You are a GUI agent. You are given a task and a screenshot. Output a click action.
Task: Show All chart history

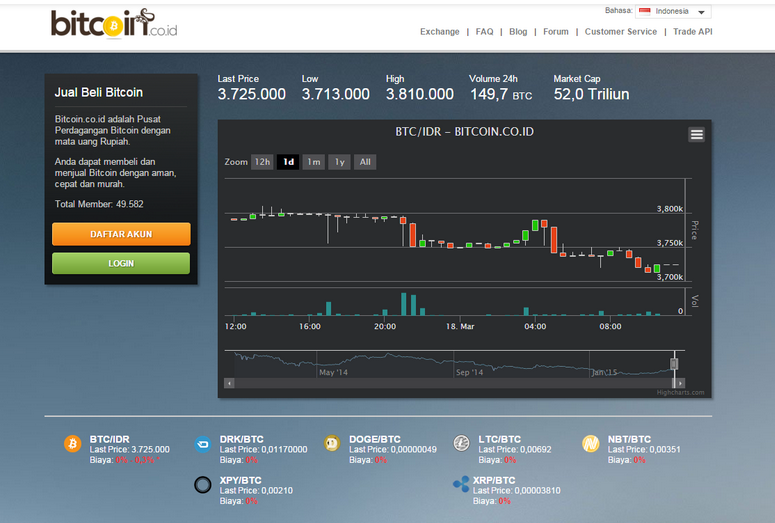pyautogui.click(x=365, y=162)
